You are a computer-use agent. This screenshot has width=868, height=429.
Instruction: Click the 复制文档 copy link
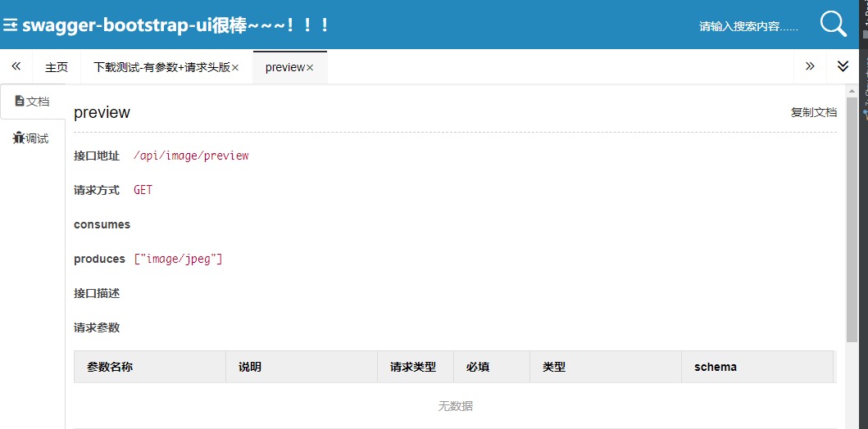click(813, 112)
